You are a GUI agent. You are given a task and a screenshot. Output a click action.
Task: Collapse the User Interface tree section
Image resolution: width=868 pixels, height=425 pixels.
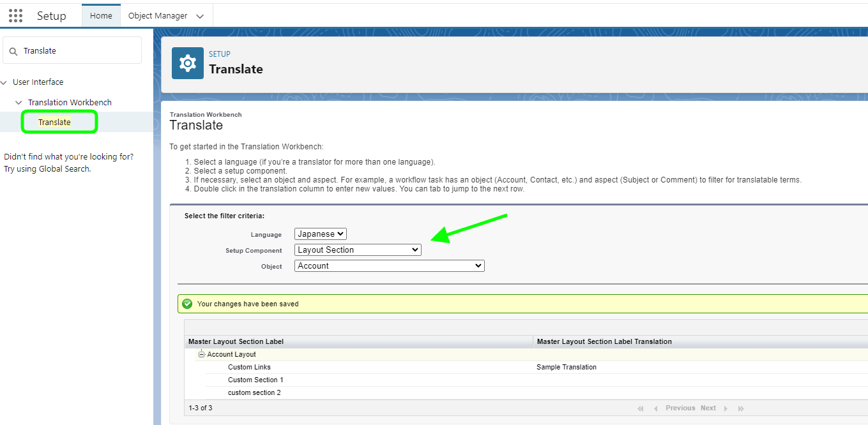pos(4,82)
